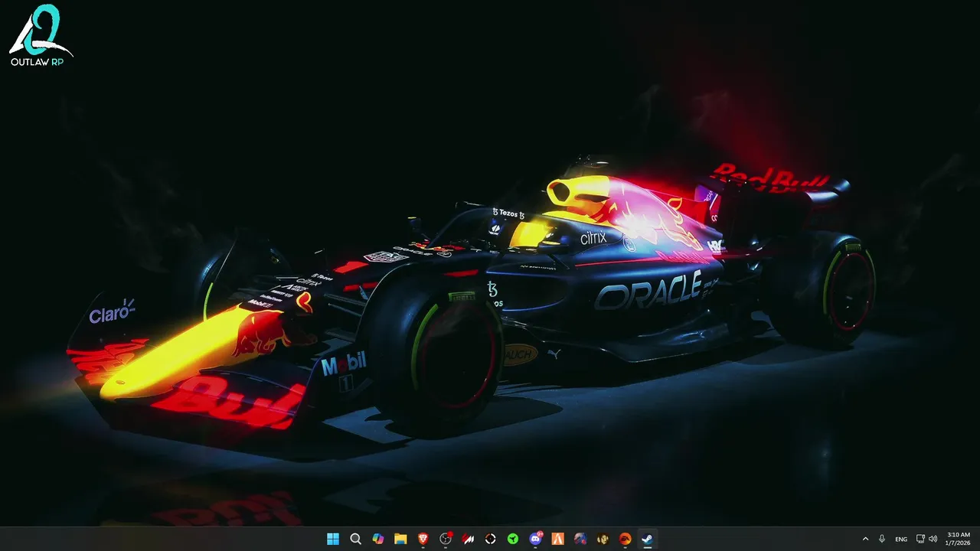Launch Brave browser from taskbar
The height and width of the screenshot is (551, 980).
(423, 539)
